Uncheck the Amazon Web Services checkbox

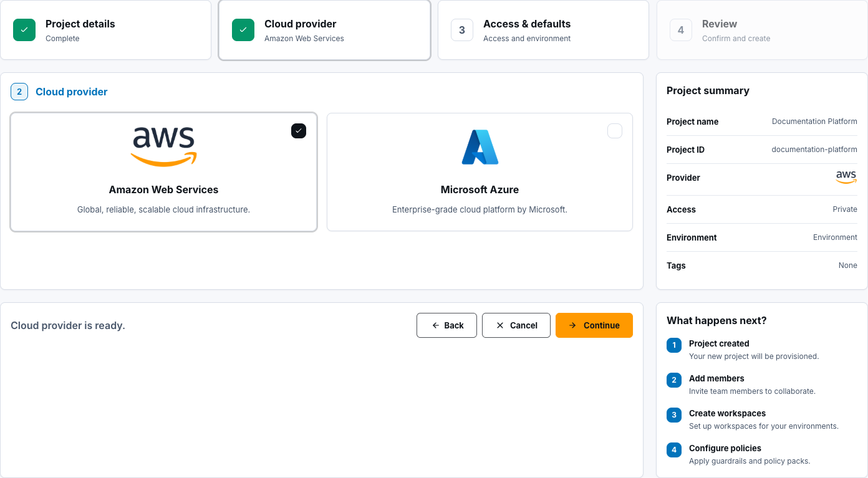tap(299, 131)
